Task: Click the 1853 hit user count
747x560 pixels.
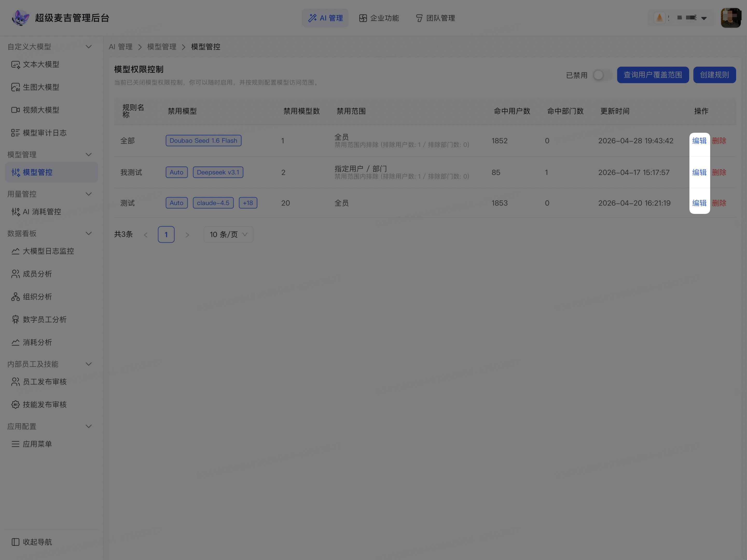Action: (x=500, y=203)
